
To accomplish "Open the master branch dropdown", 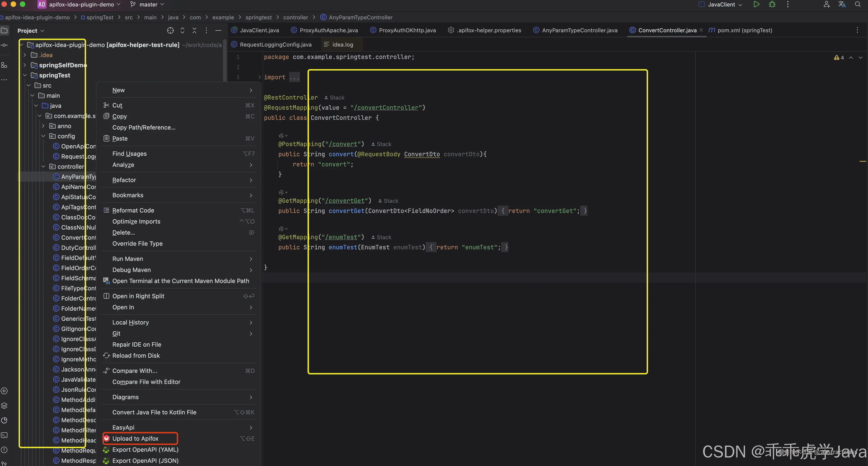I will click(x=148, y=4).
